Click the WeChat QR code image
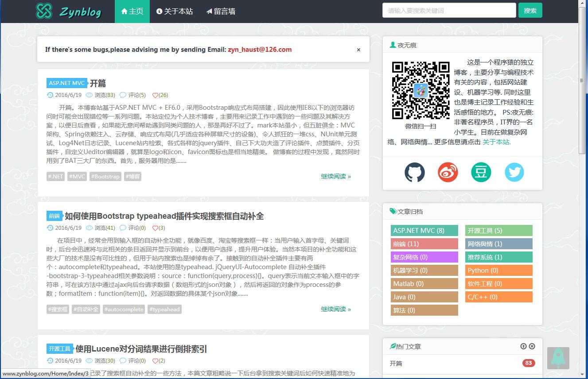 click(x=421, y=90)
